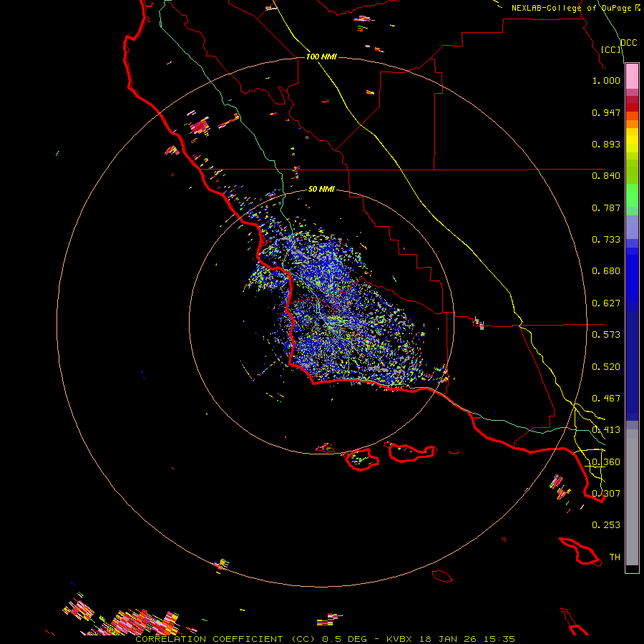Click the 0.520 color scale value
Screen dimensions: 644x644
606,367
